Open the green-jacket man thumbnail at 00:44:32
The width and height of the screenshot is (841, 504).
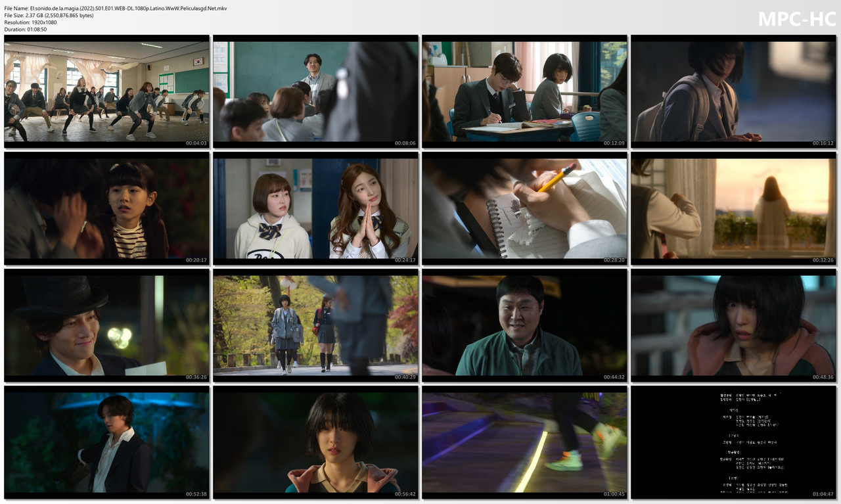524,325
